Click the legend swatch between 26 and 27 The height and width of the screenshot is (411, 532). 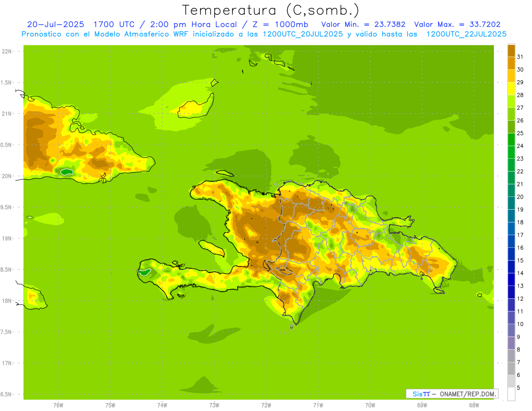(x=511, y=114)
